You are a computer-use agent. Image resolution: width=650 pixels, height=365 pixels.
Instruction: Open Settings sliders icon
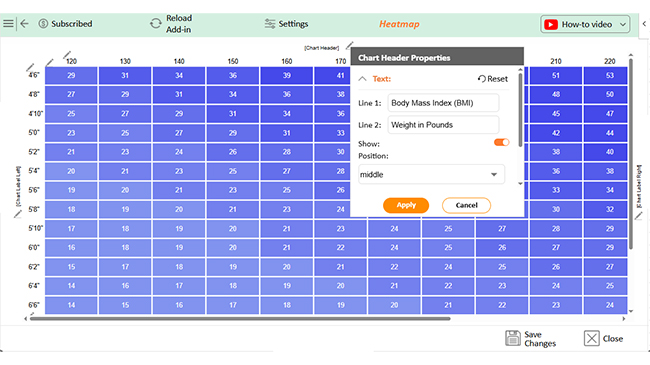pyautogui.click(x=270, y=24)
